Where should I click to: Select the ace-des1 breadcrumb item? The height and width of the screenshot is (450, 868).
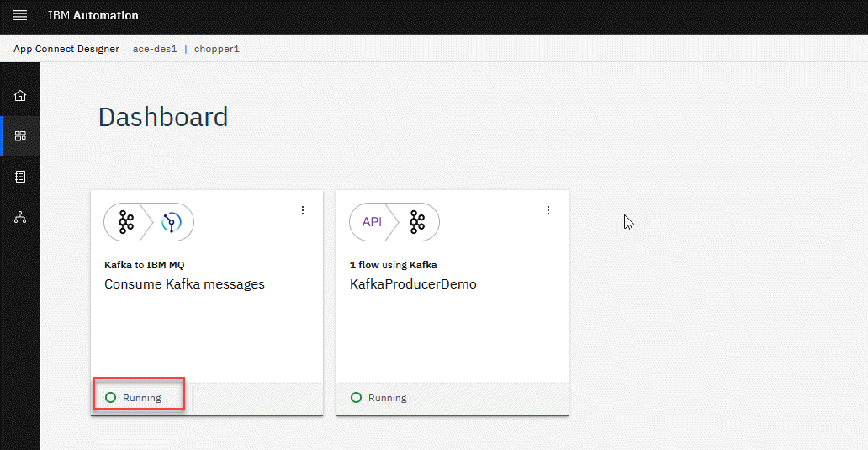tap(155, 49)
